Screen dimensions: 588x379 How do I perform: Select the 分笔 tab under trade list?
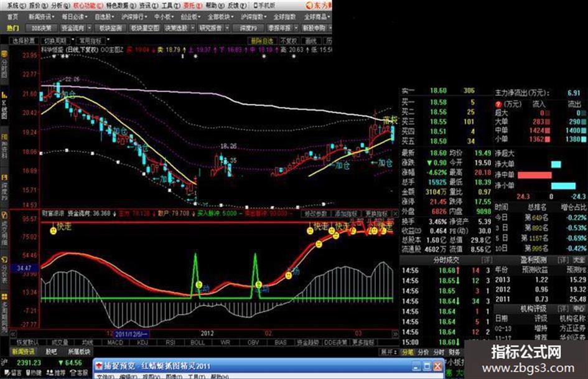point(408,352)
